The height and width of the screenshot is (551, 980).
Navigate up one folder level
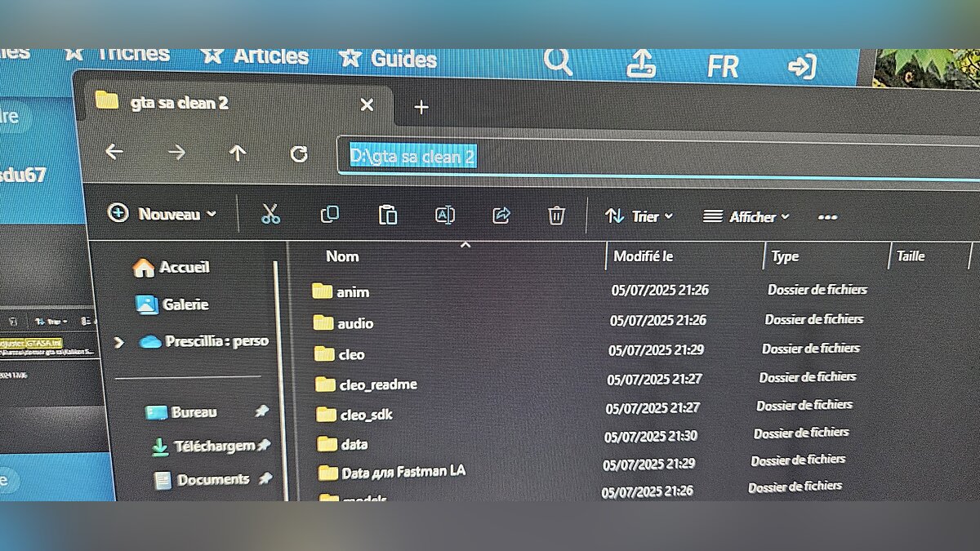pyautogui.click(x=237, y=153)
